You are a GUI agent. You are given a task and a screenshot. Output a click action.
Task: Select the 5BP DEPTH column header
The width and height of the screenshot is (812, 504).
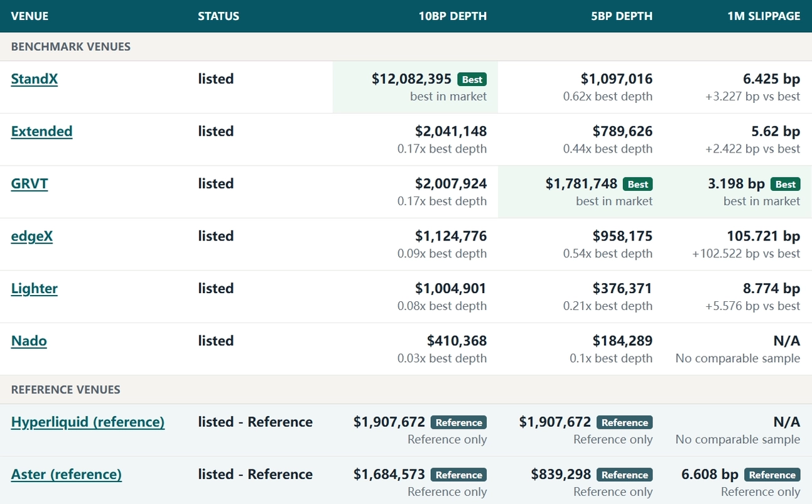pos(622,16)
